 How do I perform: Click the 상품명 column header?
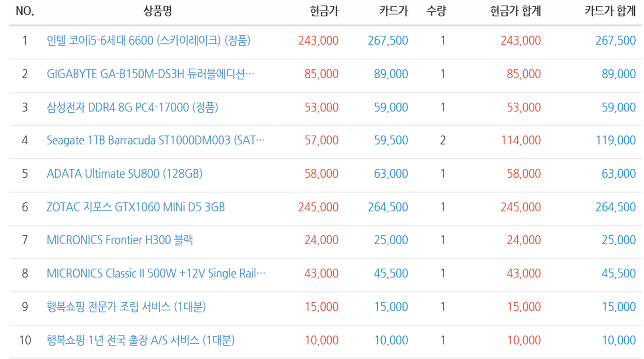tap(158, 11)
